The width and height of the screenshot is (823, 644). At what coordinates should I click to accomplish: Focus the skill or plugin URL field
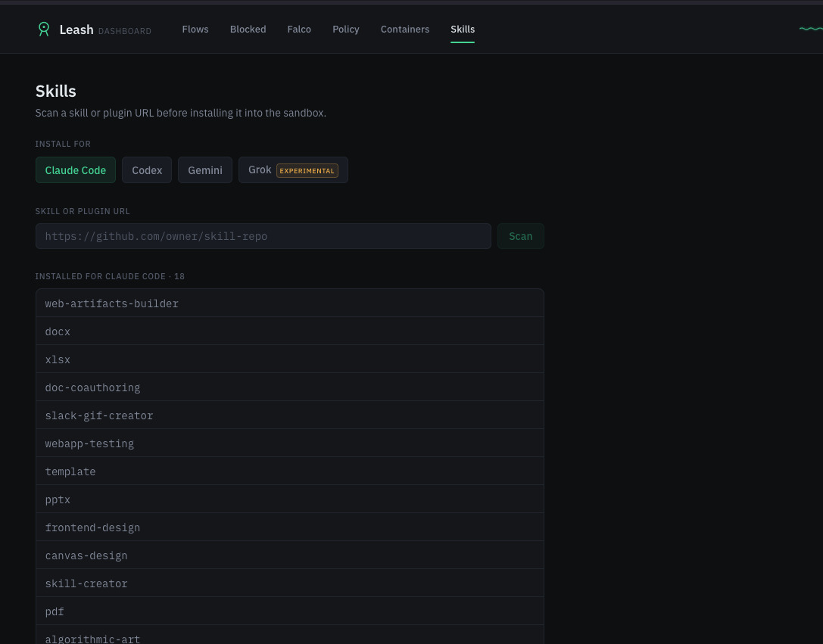pyautogui.click(x=263, y=236)
